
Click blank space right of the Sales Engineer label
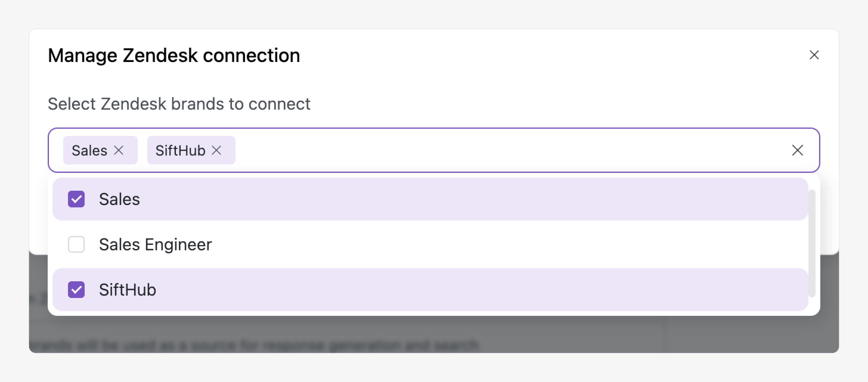(x=506, y=244)
